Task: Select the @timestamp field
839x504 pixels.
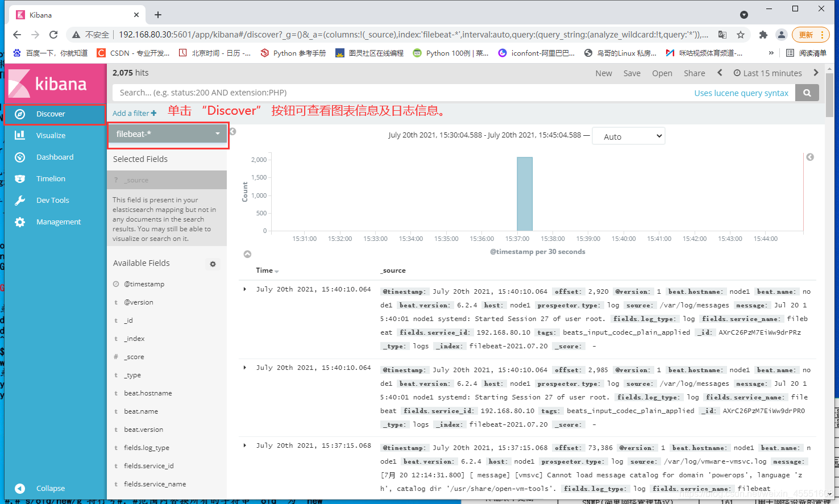Action: coord(144,284)
